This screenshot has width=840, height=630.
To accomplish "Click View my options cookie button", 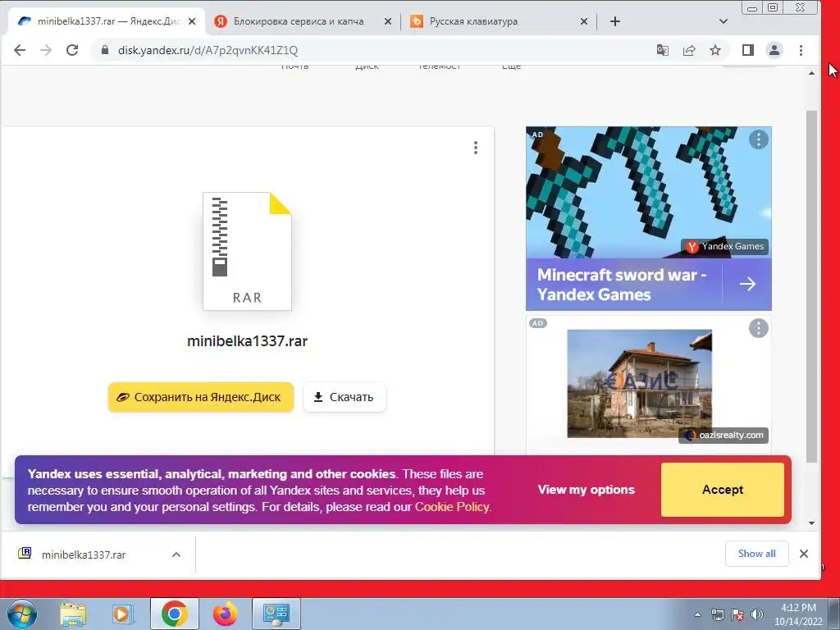I will pyautogui.click(x=586, y=490).
